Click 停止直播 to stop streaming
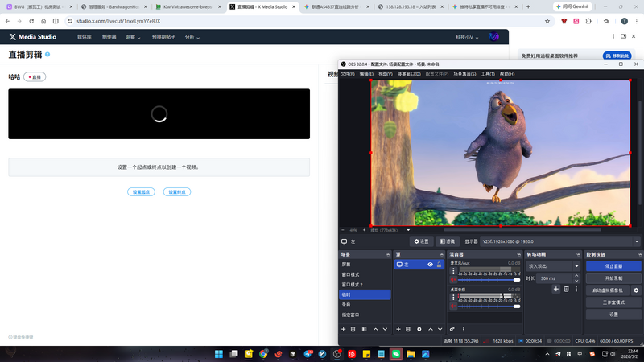 (x=613, y=266)
